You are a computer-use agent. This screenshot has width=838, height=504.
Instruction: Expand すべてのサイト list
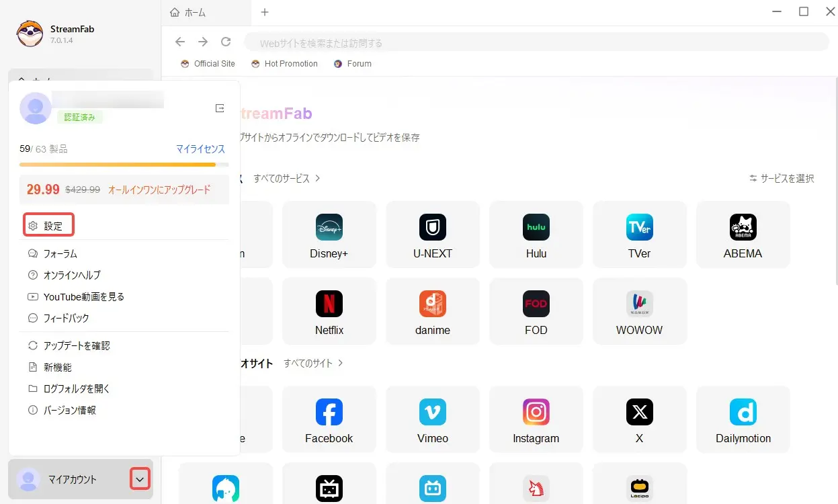tap(313, 363)
